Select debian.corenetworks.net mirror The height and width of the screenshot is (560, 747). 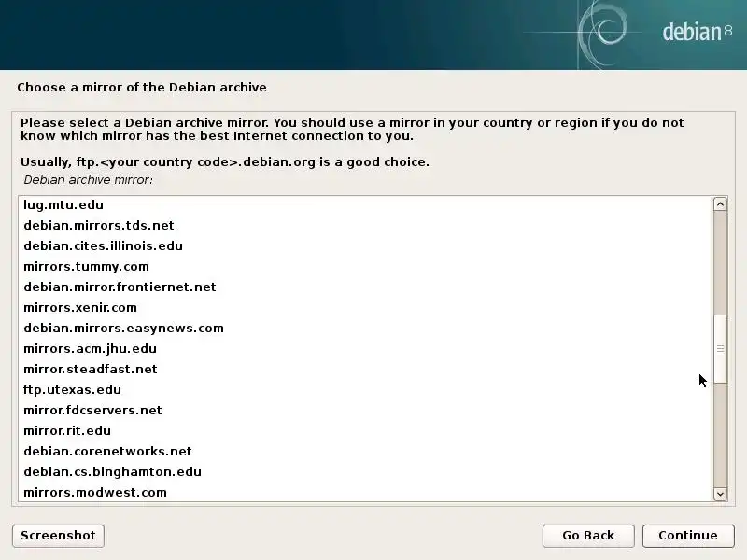tap(365, 451)
